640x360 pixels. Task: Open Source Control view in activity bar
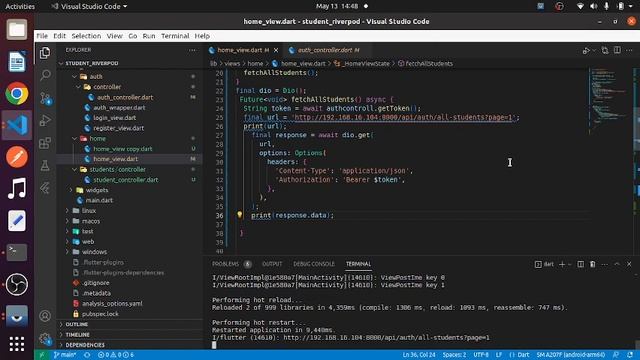tap(45, 98)
